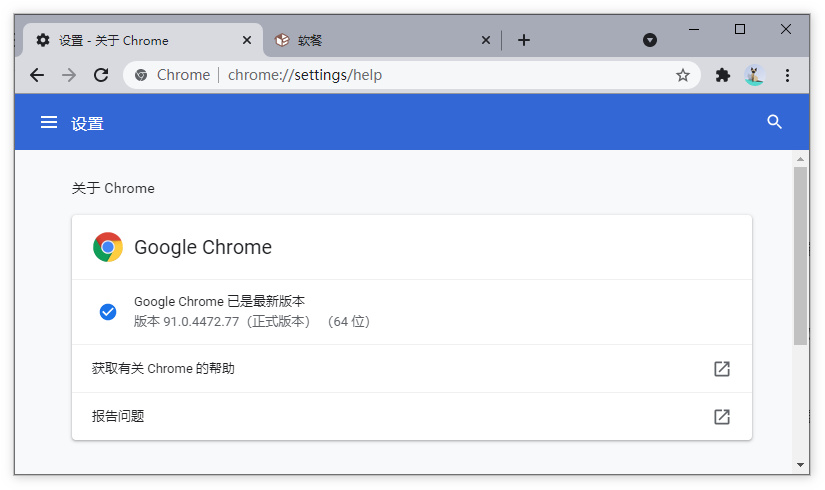Open a new tab with plus button
The width and height of the screenshot is (825, 490).
524,40
